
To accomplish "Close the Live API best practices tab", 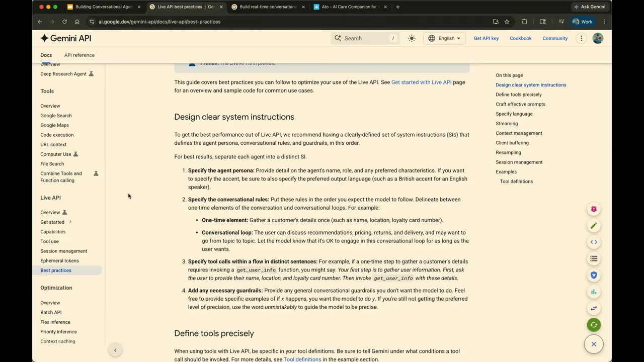I will [221, 7].
